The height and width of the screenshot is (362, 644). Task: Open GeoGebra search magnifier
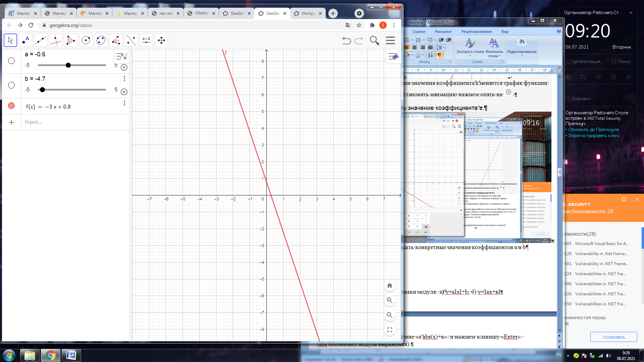click(x=375, y=41)
